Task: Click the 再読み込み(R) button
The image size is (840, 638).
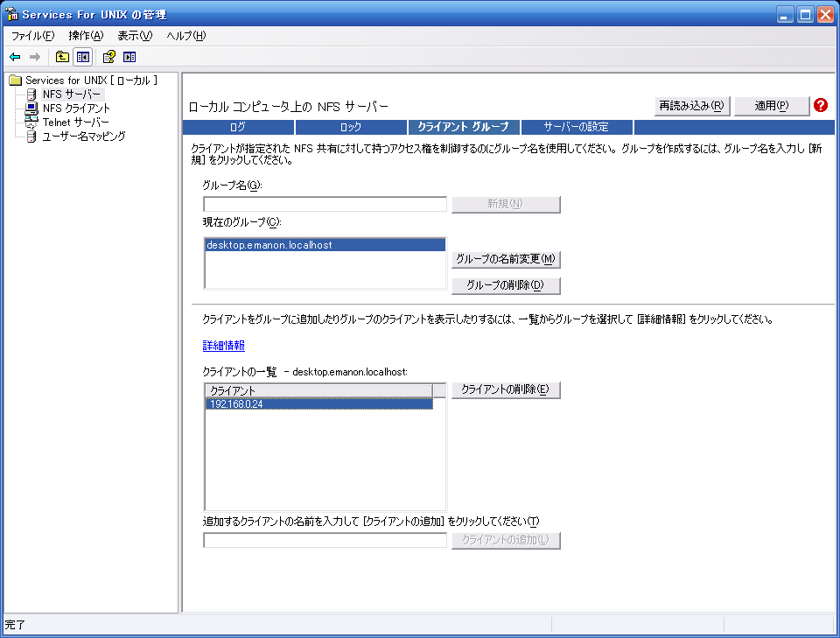Action: 691,106
